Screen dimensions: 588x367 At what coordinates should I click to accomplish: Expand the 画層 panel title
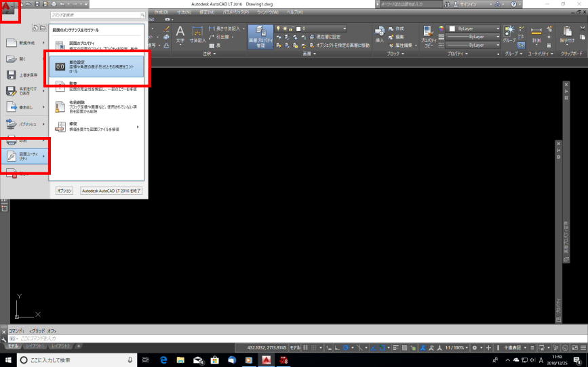[x=309, y=54]
